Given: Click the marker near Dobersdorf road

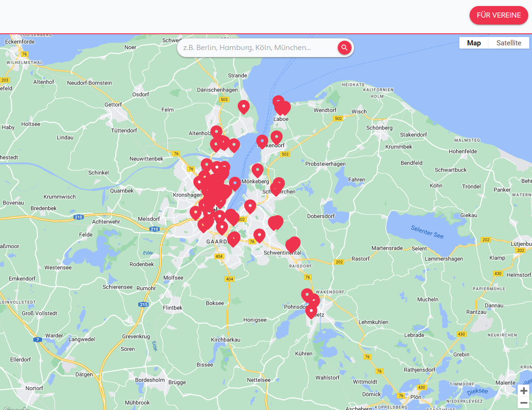Looking at the screenshot, I should click(276, 223).
